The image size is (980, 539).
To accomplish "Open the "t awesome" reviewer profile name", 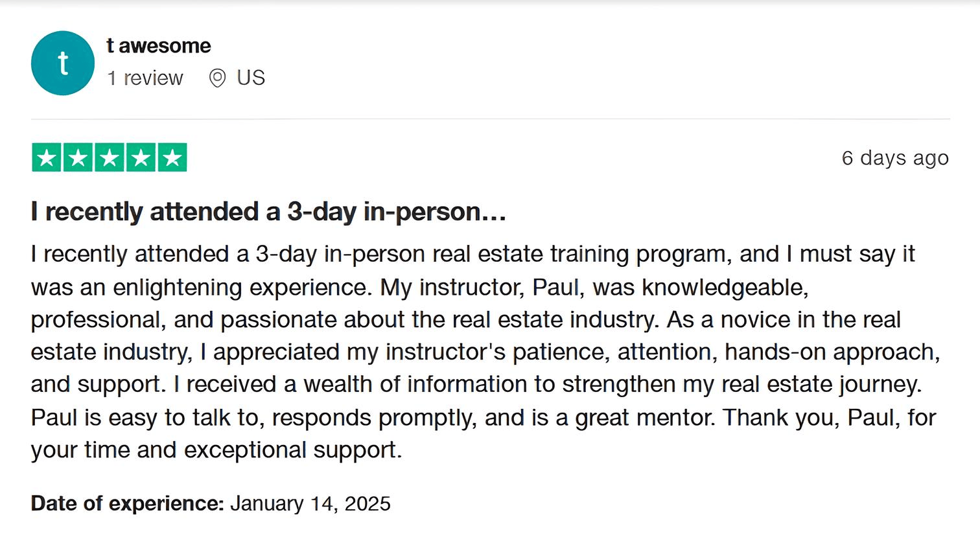I will click(159, 46).
